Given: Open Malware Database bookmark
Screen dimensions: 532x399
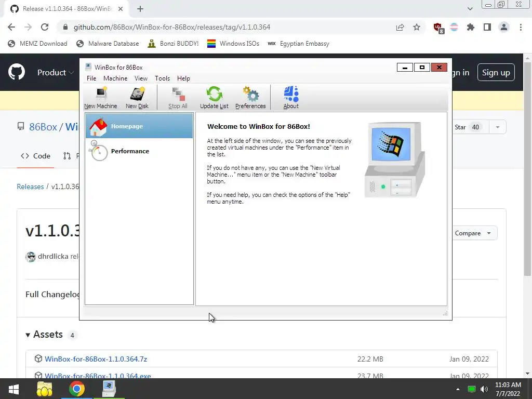Looking at the screenshot, I should [108, 44].
